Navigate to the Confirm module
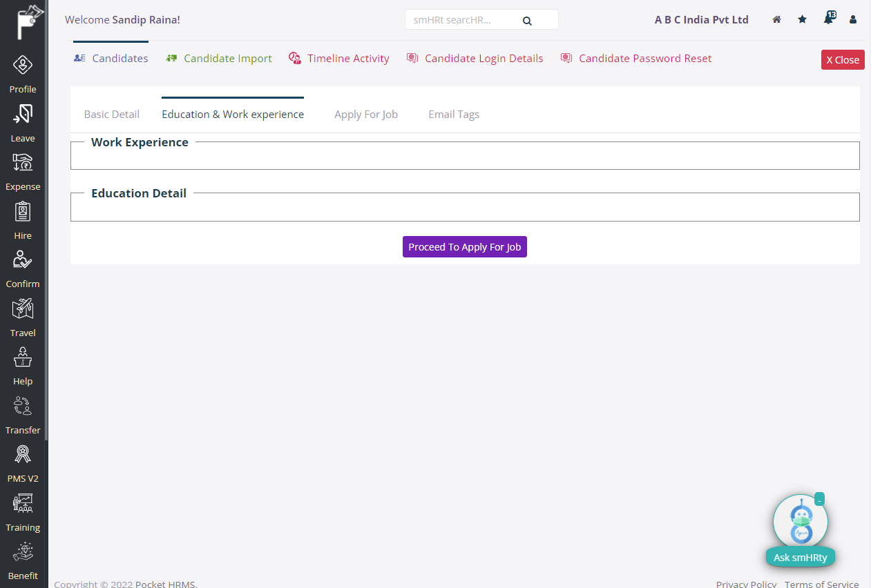 tap(23, 267)
